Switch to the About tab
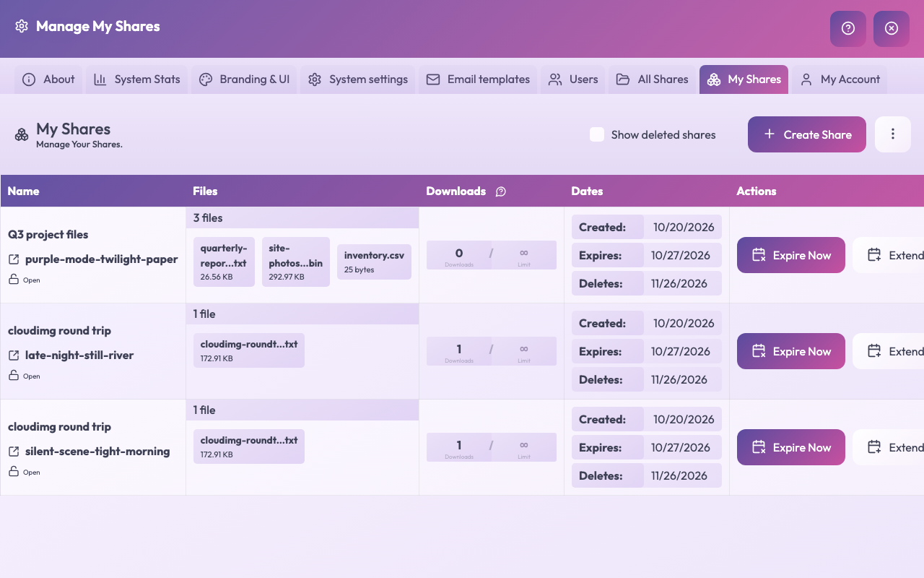Image resolution: width=924 pixels, height=578 pixels. coord(48,79)
